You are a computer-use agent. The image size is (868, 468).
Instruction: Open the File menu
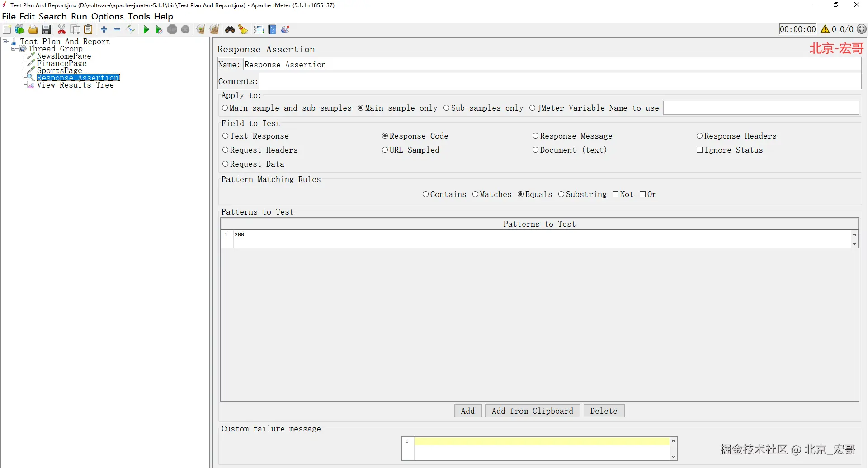pos(9,16)
